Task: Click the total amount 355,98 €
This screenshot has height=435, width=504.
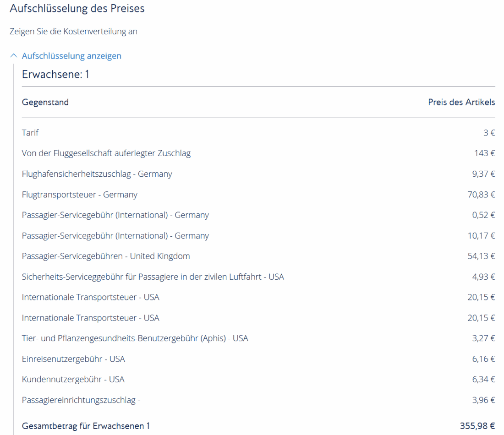Action: point(477,426)
